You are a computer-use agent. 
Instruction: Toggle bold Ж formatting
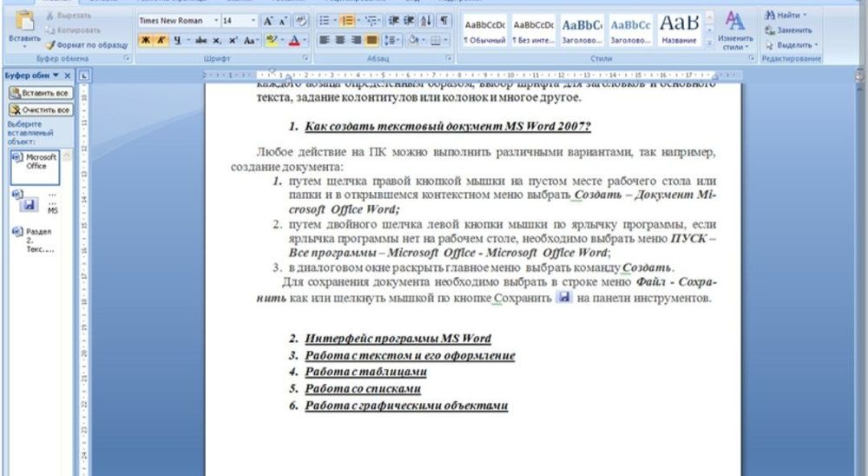click(x=146, y=41)
